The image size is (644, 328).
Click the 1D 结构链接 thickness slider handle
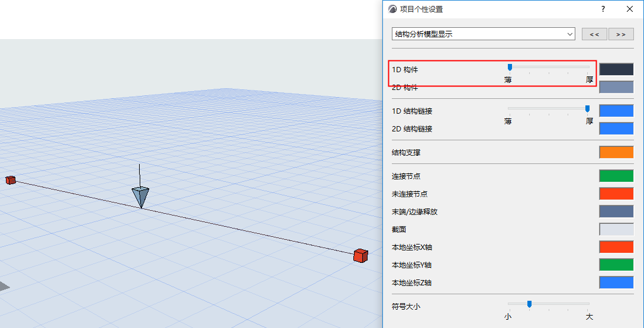click(587, 108)
